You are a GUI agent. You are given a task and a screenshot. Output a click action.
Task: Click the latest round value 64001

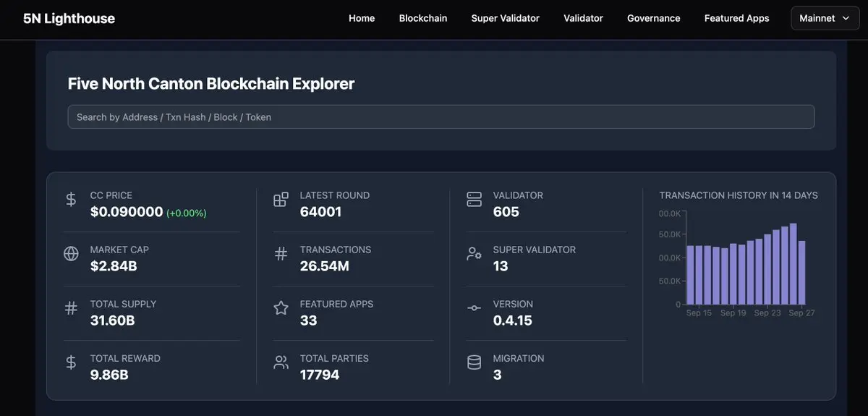coord(320,212)
